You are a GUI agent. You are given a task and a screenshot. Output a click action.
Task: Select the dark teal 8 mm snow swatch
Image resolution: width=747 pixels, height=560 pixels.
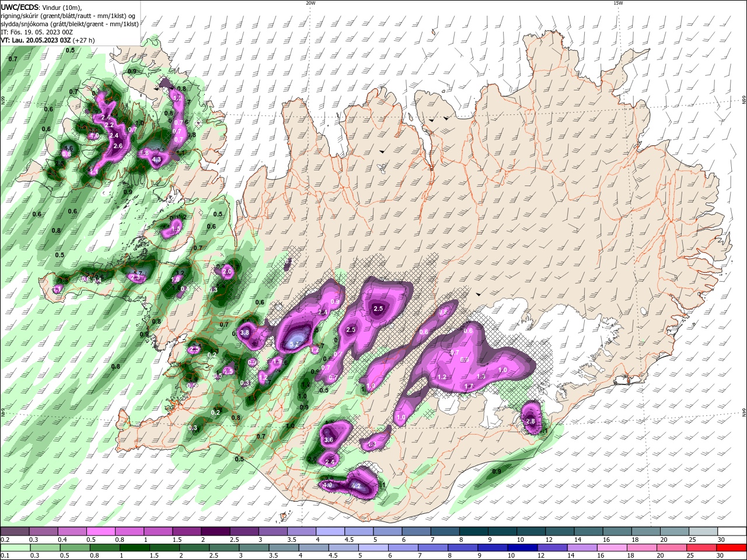pos(473,531)
